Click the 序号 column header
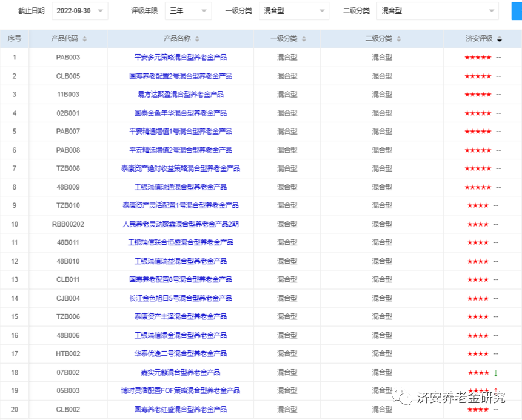Screen dimensions: 522x420 pyautogui.click(x=15, y=39)
